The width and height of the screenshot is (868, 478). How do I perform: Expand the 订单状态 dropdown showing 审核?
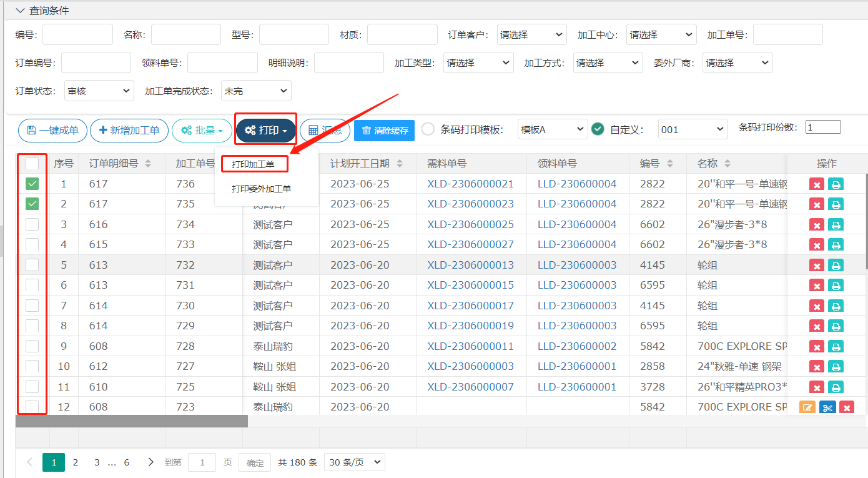pyautogui.click(x=99, y=91)
